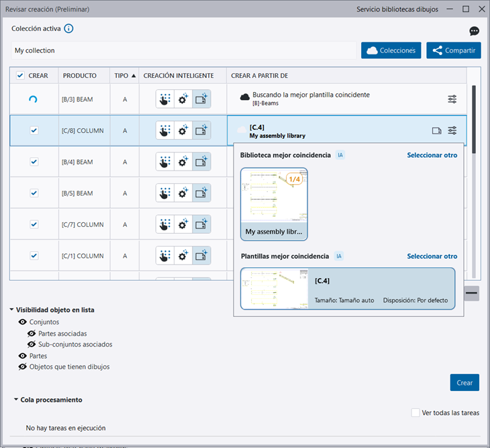Open settings sliders in the [C.4] row
490x448 pixels.
(x=452, y=131)
